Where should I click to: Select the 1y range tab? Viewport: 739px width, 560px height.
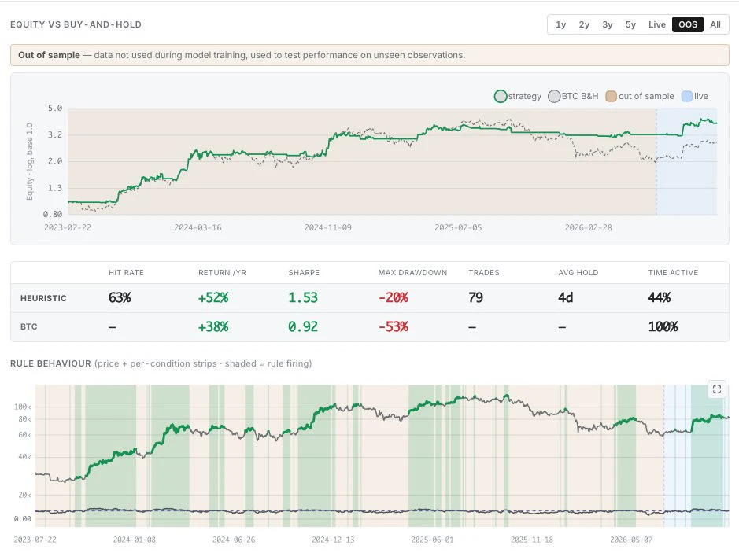point(561,24)
